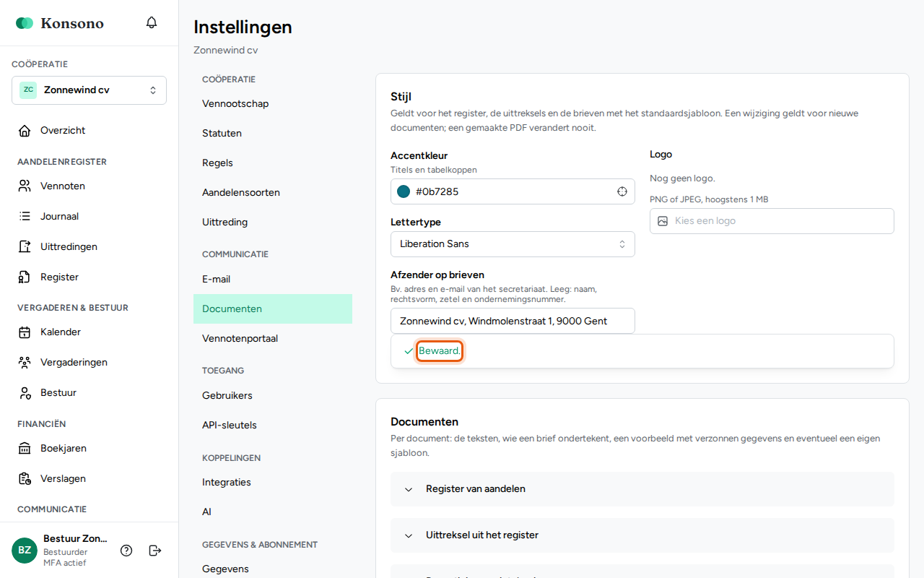Open Journaal via its list icon
The width and height of the screenshot is (924, 578).
tap(25, 217)
